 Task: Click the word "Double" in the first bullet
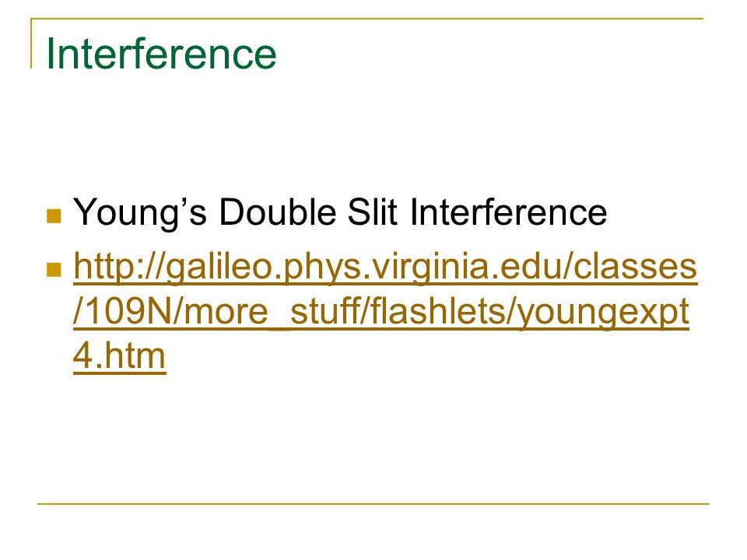(277, 212)
